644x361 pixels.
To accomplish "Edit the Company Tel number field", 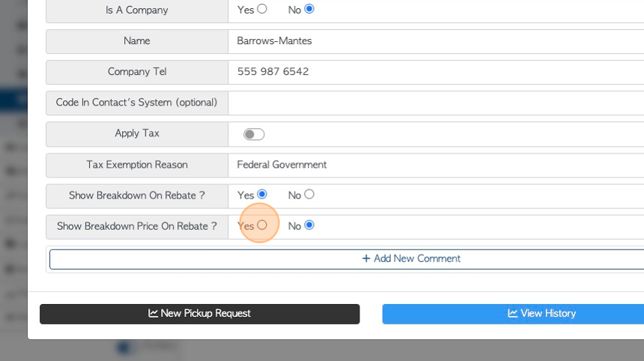I will 436,72.
